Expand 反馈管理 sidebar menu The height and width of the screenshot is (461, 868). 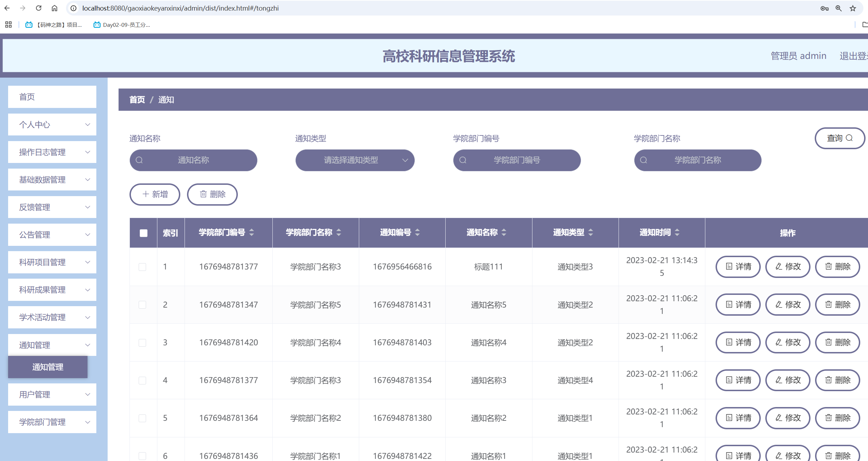point(52,207)
